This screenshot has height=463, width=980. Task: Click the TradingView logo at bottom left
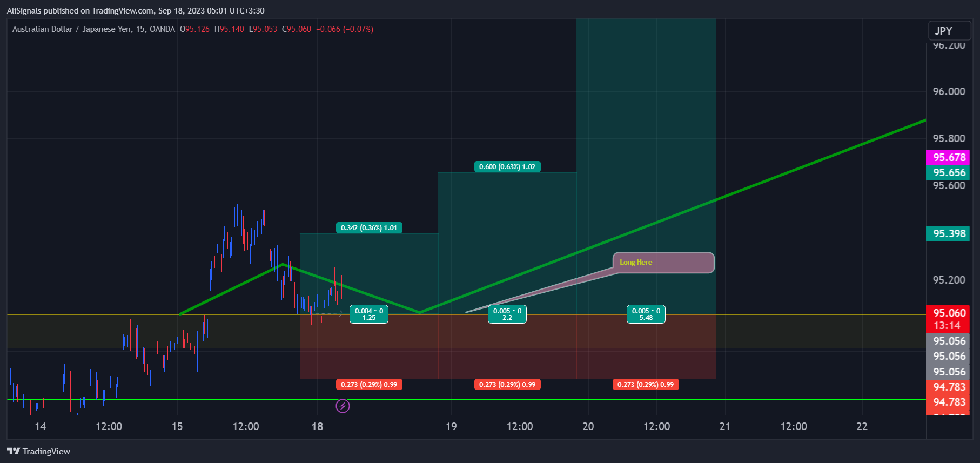(38, 451)
